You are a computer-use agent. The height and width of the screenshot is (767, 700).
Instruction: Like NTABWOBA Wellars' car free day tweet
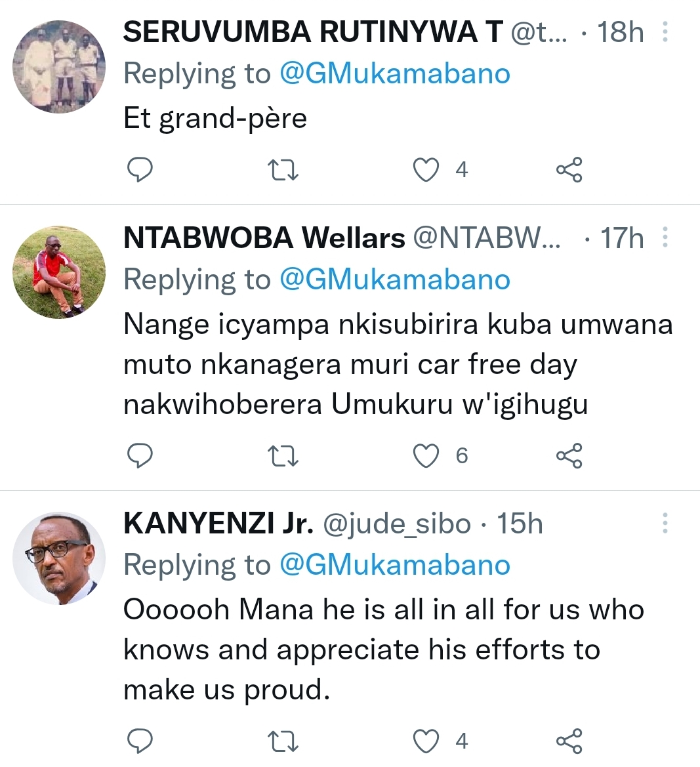pyautogui.click(x=426, y=455)
